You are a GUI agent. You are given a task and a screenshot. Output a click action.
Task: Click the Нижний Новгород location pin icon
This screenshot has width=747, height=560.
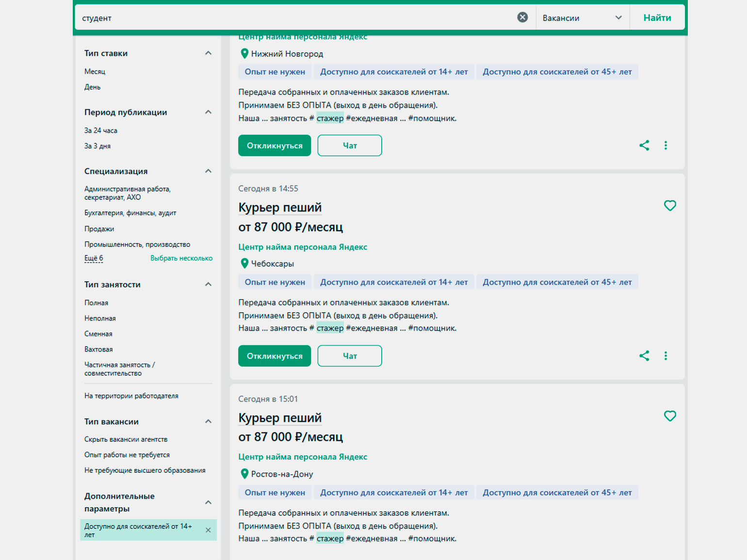coord(244,54)
